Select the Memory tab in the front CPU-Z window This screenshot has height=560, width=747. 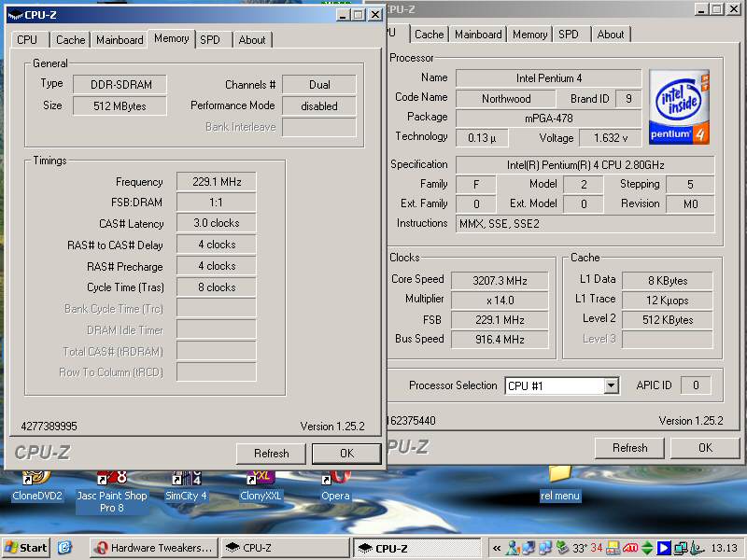click(x=172, y=38)
